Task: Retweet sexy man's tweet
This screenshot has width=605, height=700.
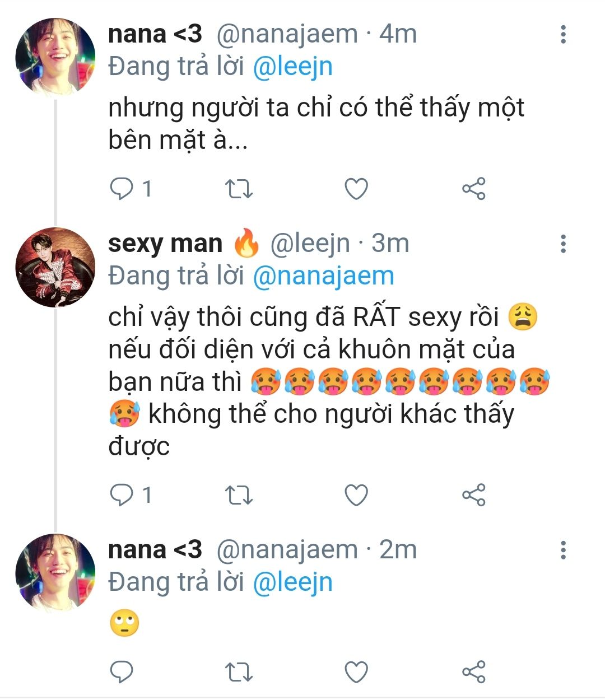Action: 239,495
